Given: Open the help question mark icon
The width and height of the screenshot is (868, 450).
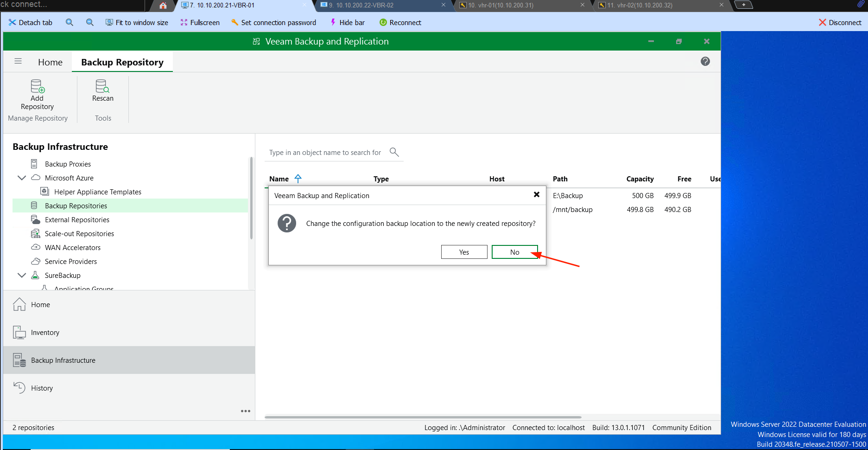Looking at the screenshot, I should (705, 61).
